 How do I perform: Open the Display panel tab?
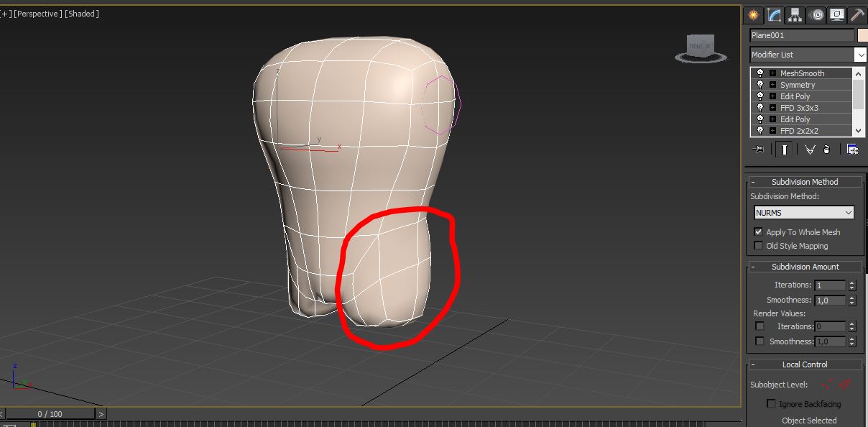click(837, 14)
